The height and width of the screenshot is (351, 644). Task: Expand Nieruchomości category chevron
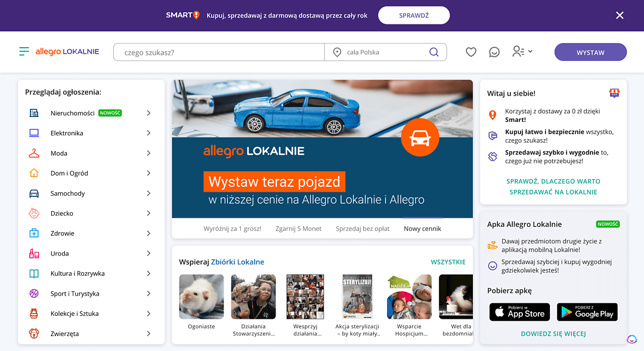pos(148,113)
